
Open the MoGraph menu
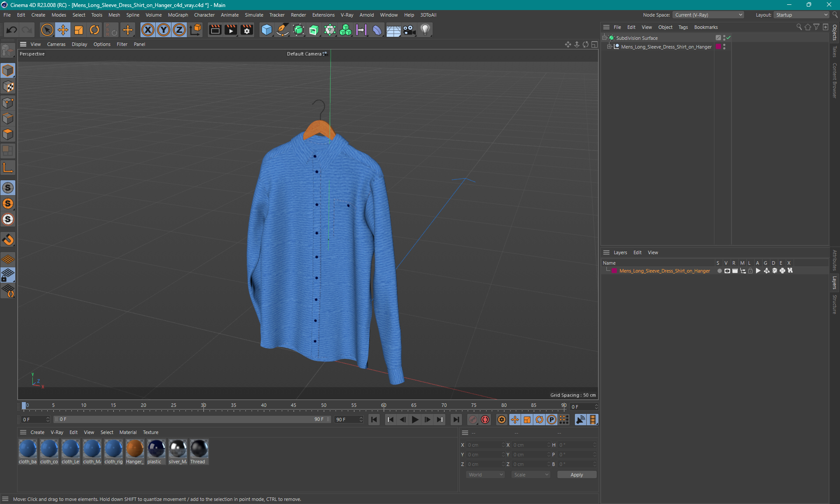coord(178,15)
